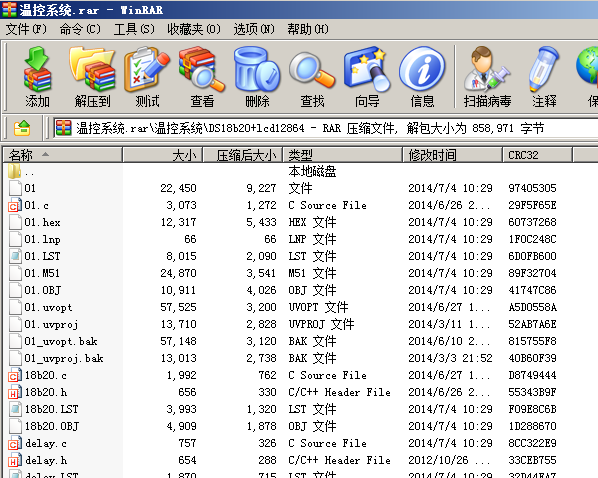
Task: Click the 解压到 (Extract To) toolbar icon
Action: pyautogui.click(x=92, y=69)
